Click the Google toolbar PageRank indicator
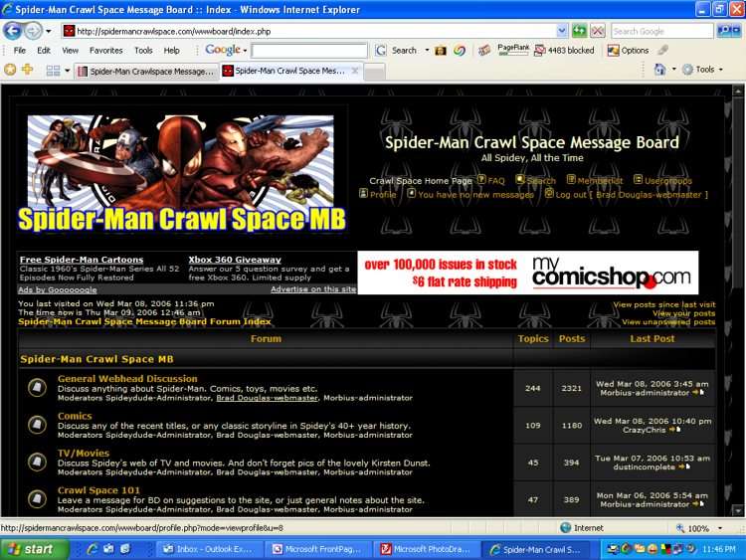The image size is (746, 560). [513, 50]
